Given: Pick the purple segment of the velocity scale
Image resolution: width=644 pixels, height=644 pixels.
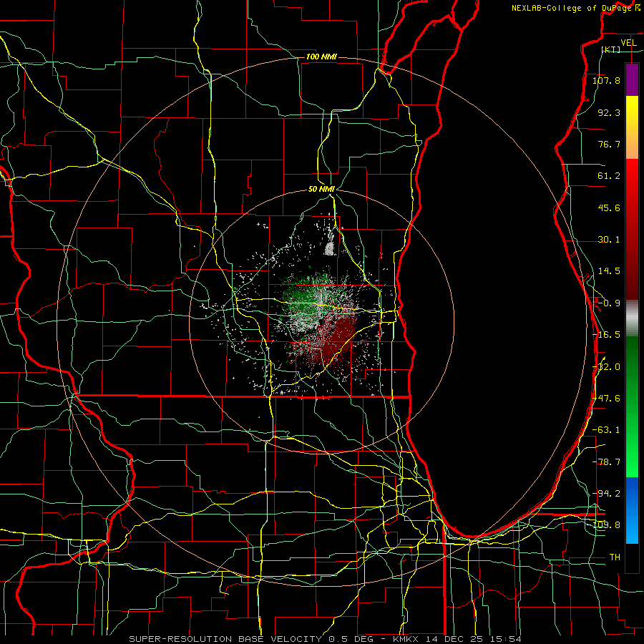Looking at the screenshot, I should [632, 79].
